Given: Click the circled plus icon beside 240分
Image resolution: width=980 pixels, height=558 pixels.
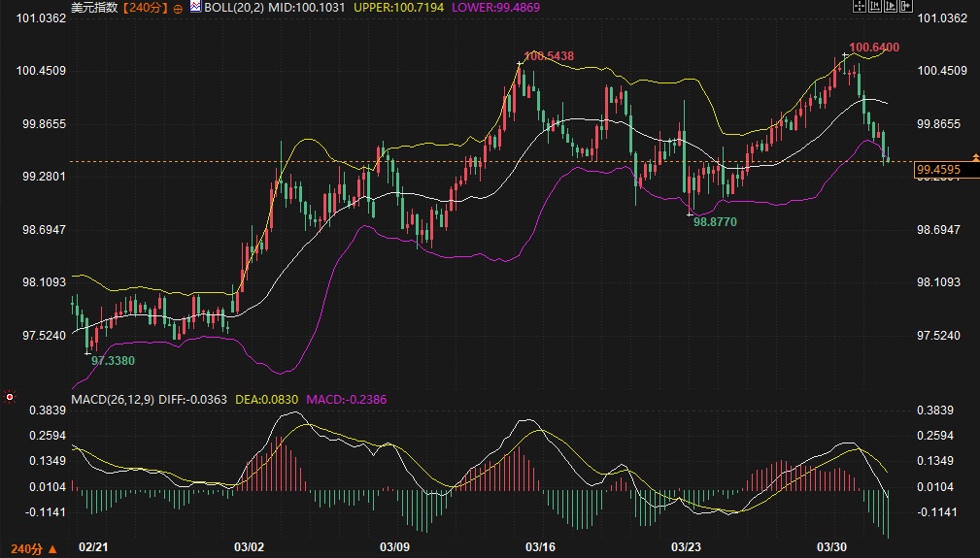Looking at the screenshot, I should (178, 7).
